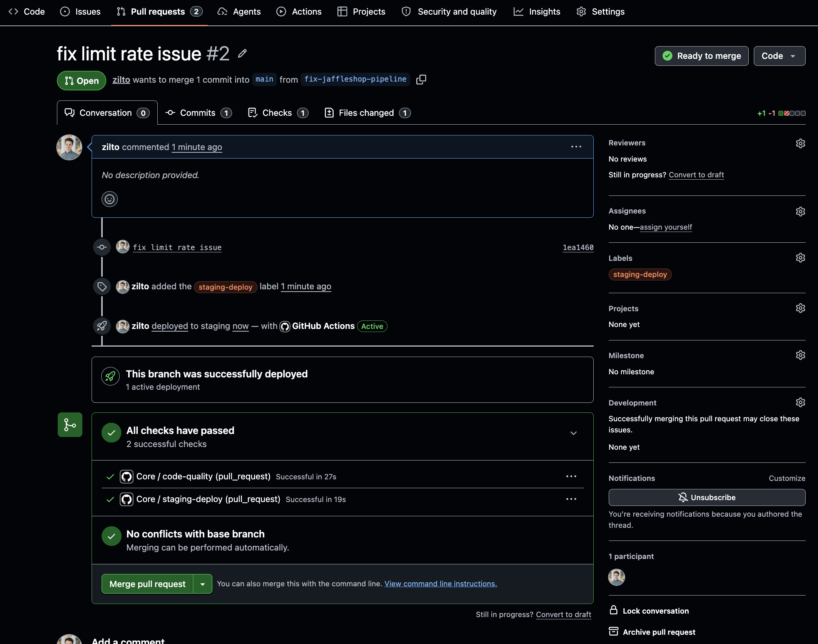Click the main base branch link
The width and height of the screenshot is (818, 644).
(x=264, y=79)
